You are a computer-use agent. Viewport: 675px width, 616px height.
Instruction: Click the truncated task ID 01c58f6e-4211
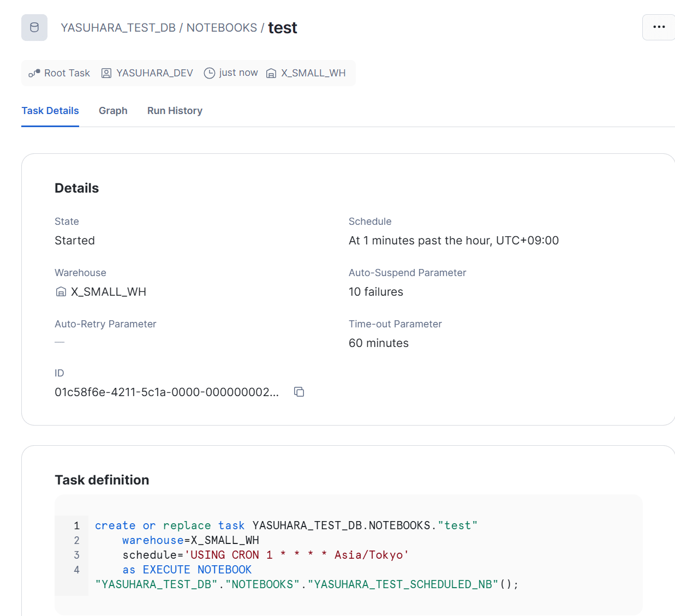point(167,392)
